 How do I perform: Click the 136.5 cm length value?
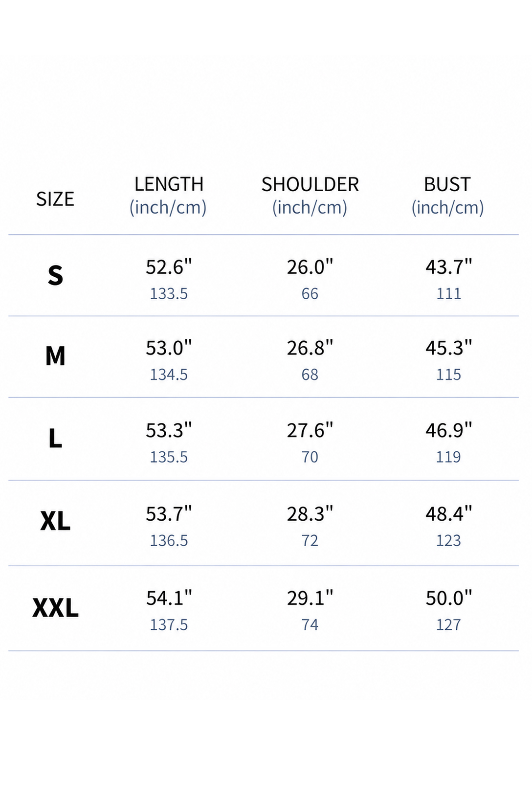tap(169, 540)
